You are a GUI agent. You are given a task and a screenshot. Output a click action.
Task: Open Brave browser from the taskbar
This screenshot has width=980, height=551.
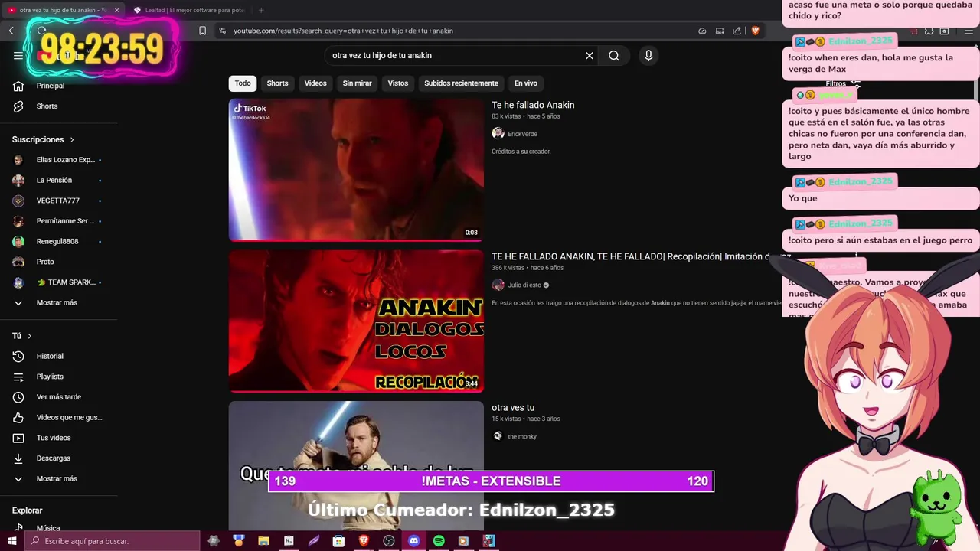[x=364, y=541]
